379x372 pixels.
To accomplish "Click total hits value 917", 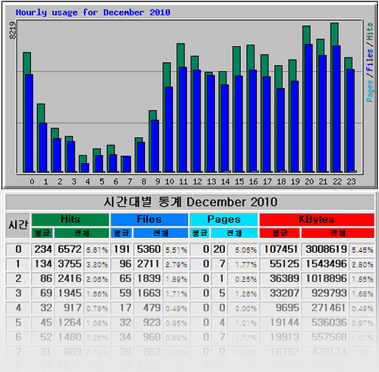I will [72, 308].
